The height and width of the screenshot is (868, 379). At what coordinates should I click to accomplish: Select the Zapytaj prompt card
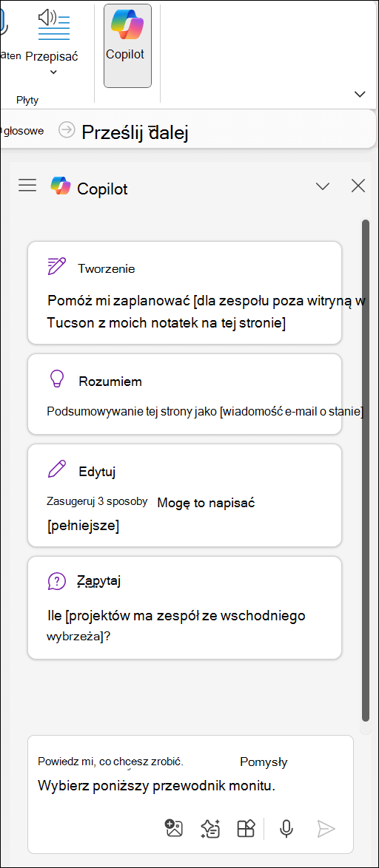tap(184, 608)
